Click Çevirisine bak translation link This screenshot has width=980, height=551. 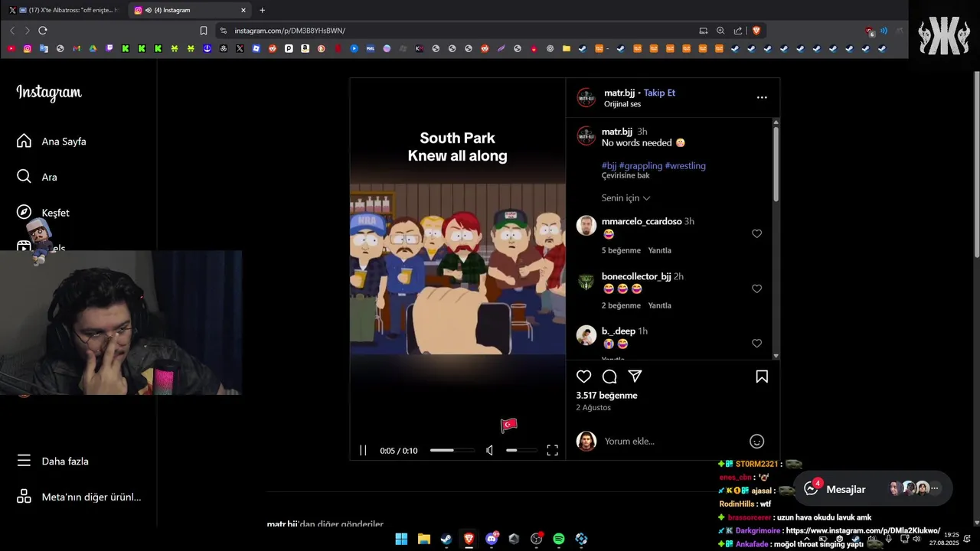626,175
